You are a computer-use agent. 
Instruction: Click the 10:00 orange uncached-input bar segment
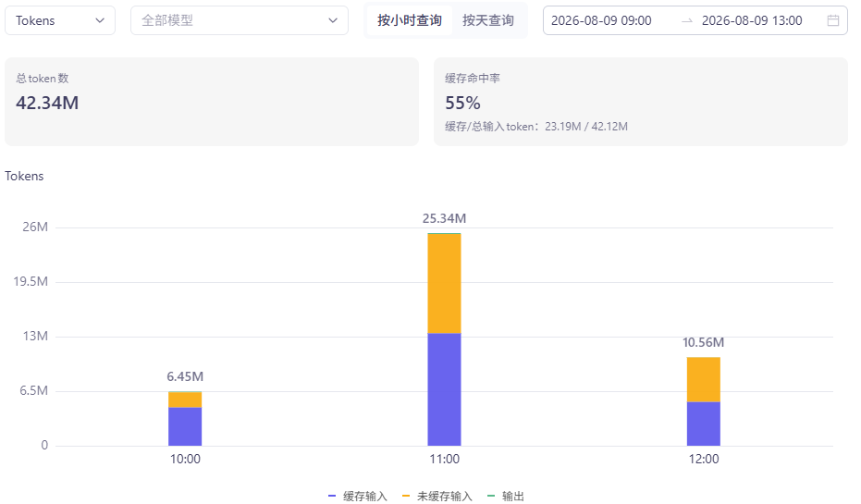pyautogui.click(x=185, y=400)
